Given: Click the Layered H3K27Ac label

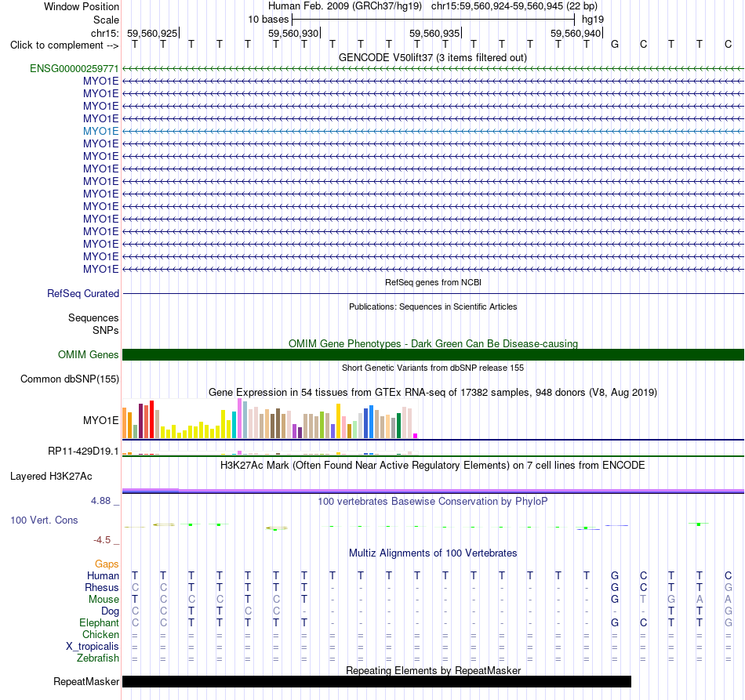Looking at the screenshot, I should [x=51, y=477].
